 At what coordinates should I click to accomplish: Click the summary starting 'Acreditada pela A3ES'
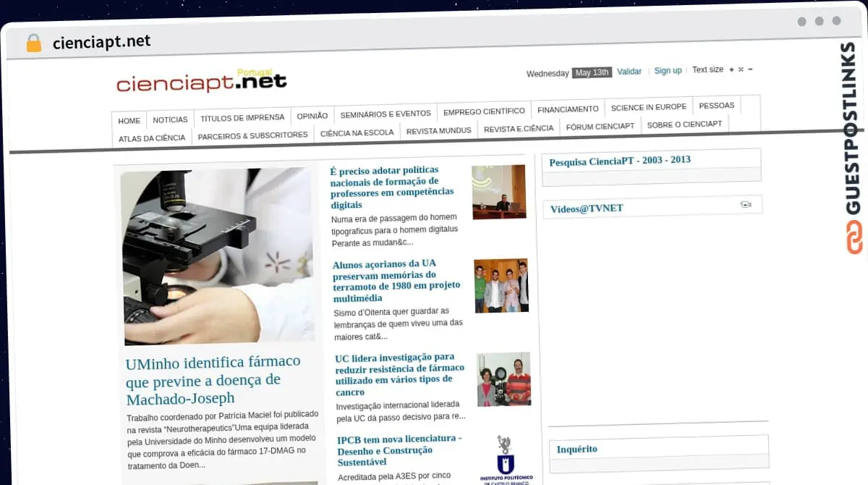[x=394, y=476]
